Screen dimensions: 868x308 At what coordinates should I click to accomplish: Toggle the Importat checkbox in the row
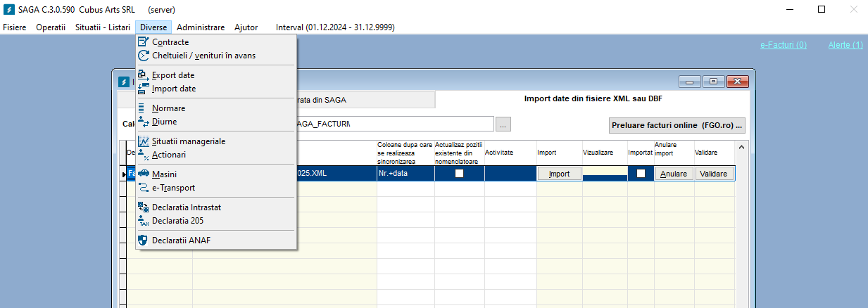coord(641,174)
